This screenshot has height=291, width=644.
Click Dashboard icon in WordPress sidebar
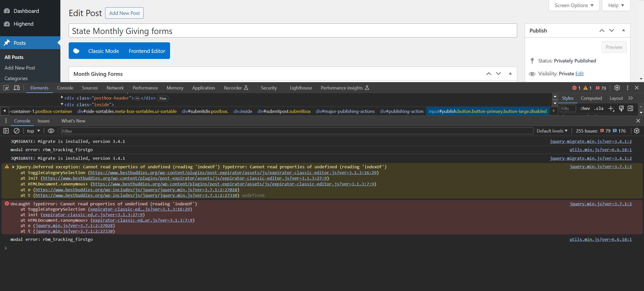coord(7,11)
